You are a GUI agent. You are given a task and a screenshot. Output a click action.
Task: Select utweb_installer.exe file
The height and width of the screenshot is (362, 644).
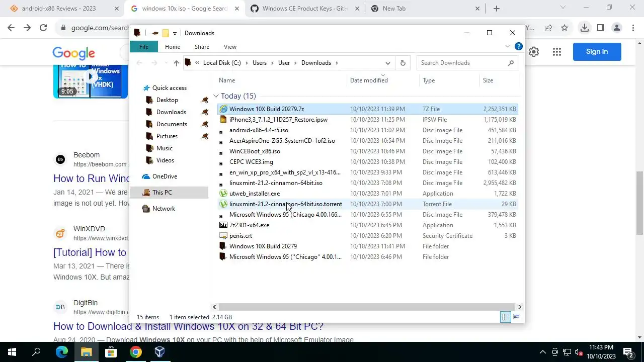368,194
